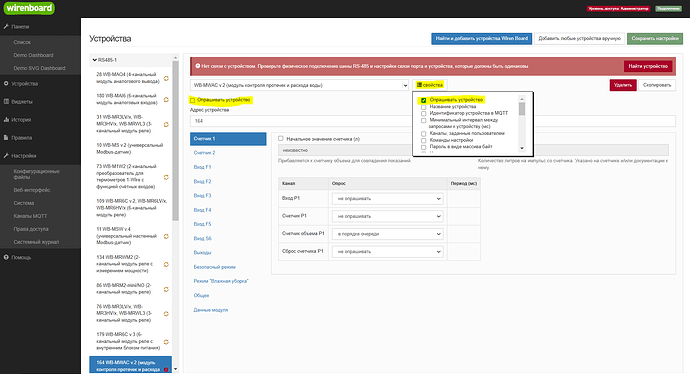Switch to the Счетчик 2 tab
Viewport: 690px width, 374px height.
204,153
